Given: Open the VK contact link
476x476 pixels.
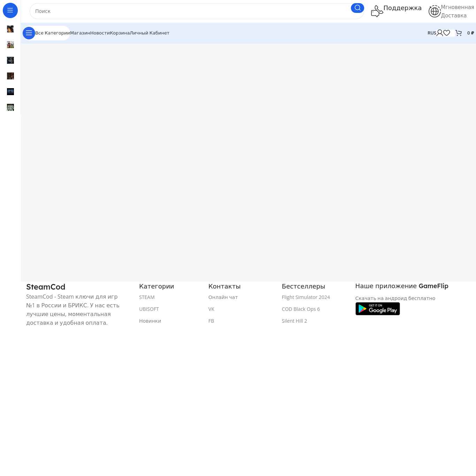Looking at the screenshot, I should pyautogui.click(x=211, y=309).
